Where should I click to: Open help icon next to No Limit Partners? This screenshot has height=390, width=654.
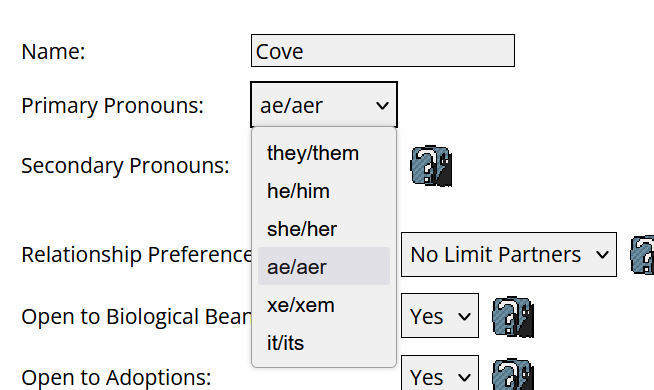point(642,255)
